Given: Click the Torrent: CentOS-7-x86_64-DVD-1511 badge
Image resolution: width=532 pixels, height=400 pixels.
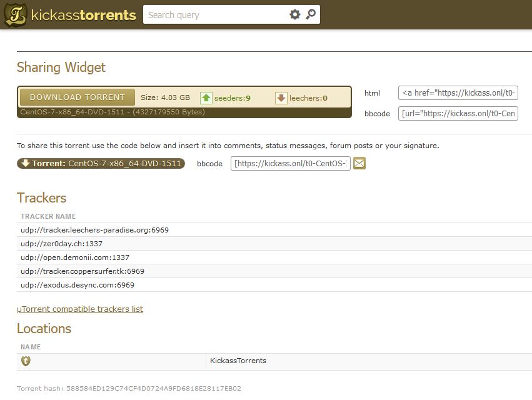Looking at the screenshot, I should 101,163.
